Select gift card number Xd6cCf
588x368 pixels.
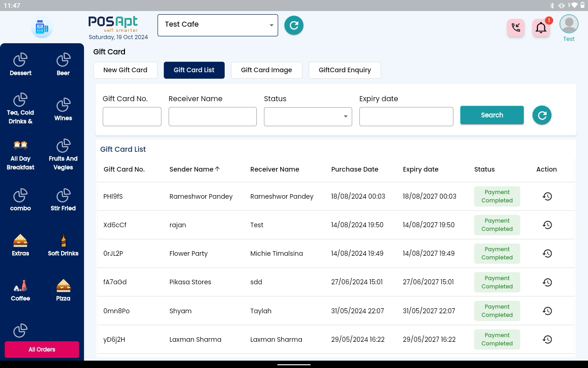tap(115, 225)
